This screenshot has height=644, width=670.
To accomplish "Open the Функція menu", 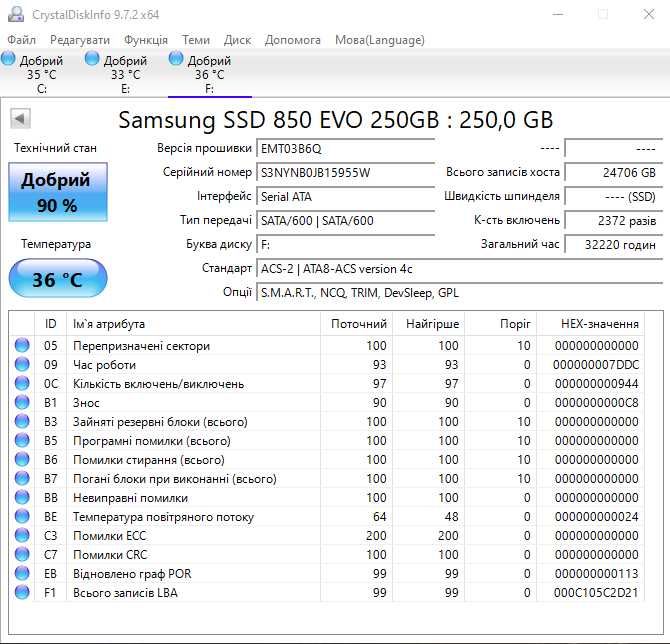I will pos(146,40).
